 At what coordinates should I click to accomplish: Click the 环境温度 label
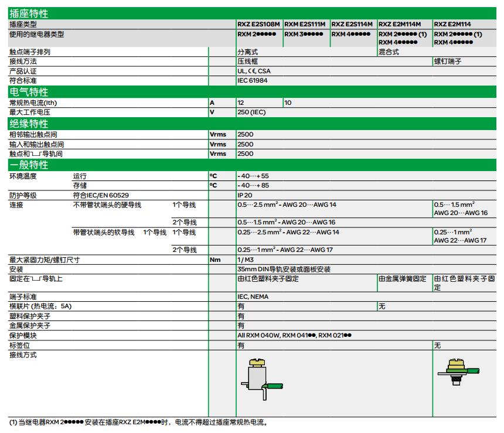23,176
